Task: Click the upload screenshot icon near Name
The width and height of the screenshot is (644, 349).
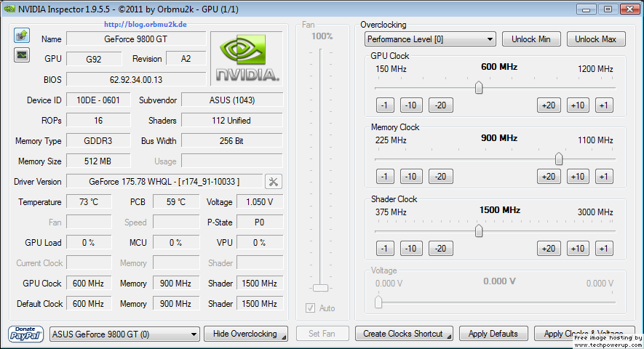Action: coord(22,36)
